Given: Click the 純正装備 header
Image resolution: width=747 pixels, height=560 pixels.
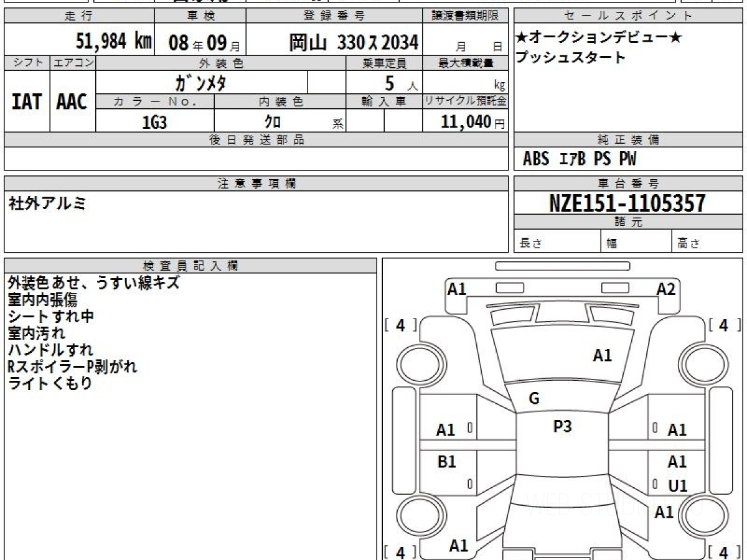Looking at the screenshot, I should [628, 140].
